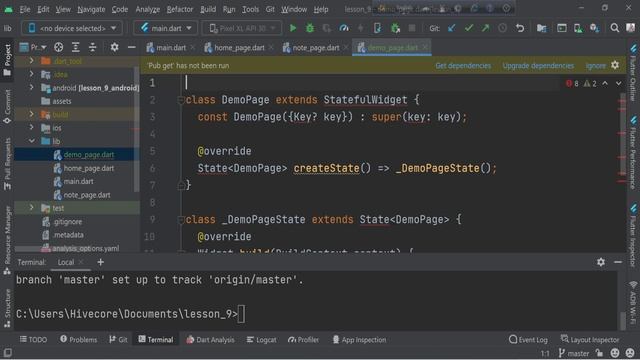Add a new Terminal session tab
Image resolution: width=640 pixels, height=360 pixels.
pyautogui.click(x=100, y=262)
